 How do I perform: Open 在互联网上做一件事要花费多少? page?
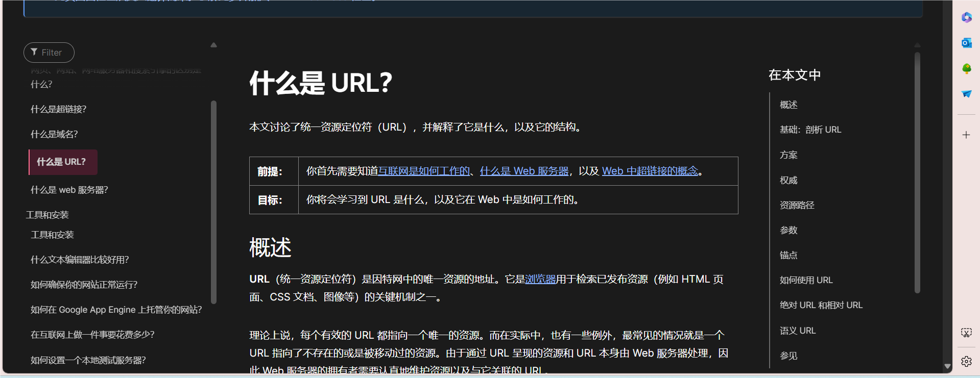click(x=92, y=335)
